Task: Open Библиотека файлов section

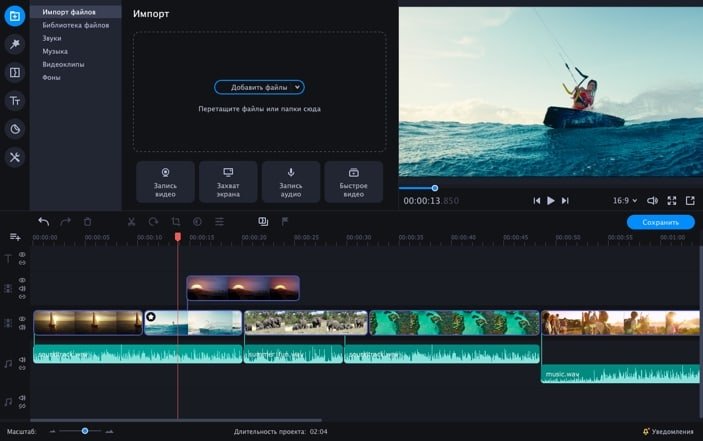Action: pos(76,24)
